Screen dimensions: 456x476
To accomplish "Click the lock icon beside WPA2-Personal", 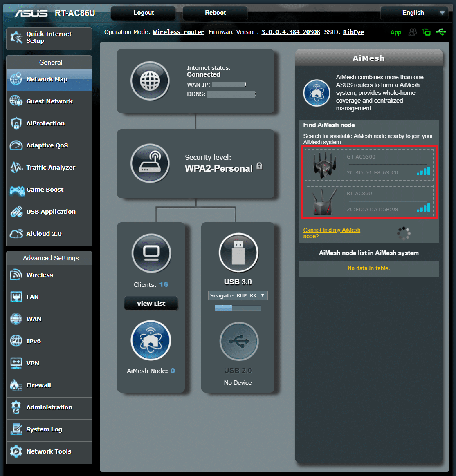I will tap(259, 166).
